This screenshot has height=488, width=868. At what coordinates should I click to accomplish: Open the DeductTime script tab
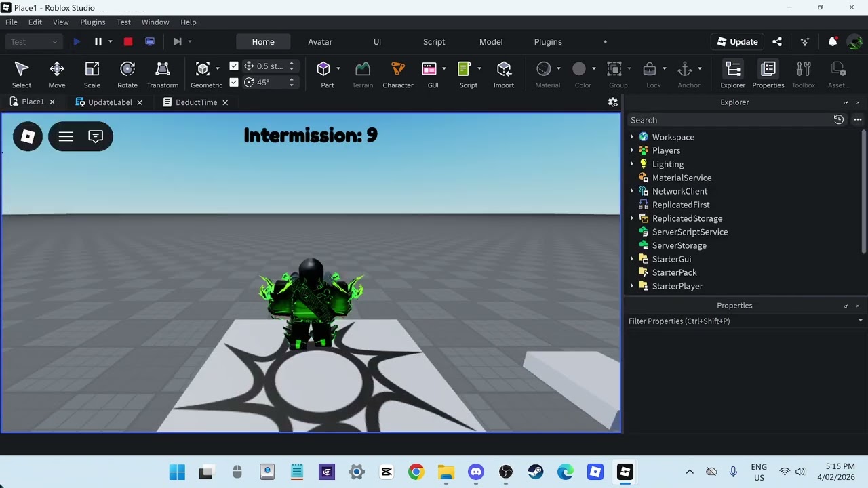pos(196,102)
